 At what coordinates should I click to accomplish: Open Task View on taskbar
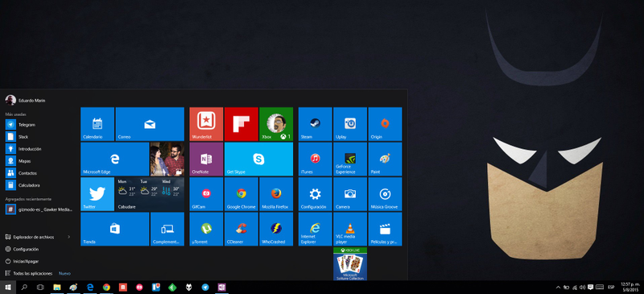tap(40, 288)
